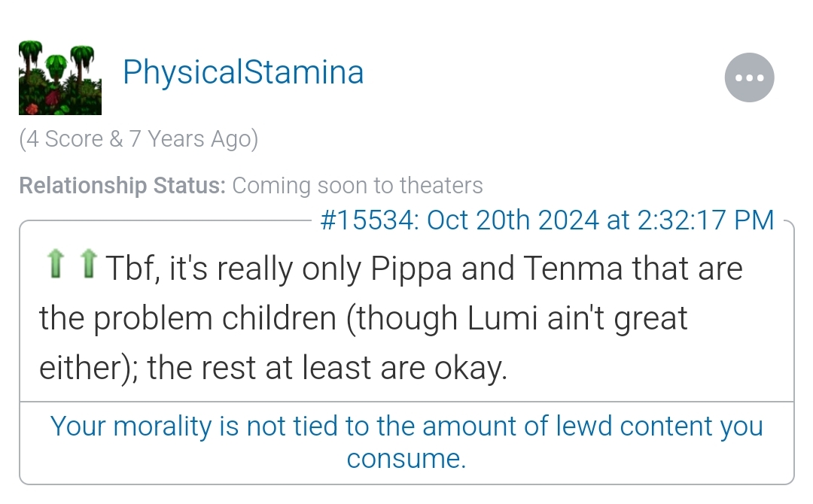
Task: Click the word 'either);' in the post
Action: pyautogui.click(x=89, y=369)
